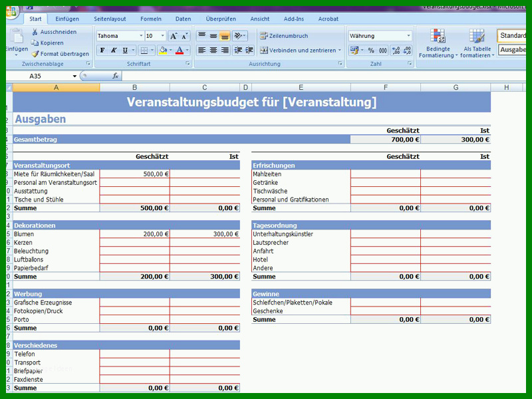Click the formula bar input

pyautogui.click(x=324, y=76)
